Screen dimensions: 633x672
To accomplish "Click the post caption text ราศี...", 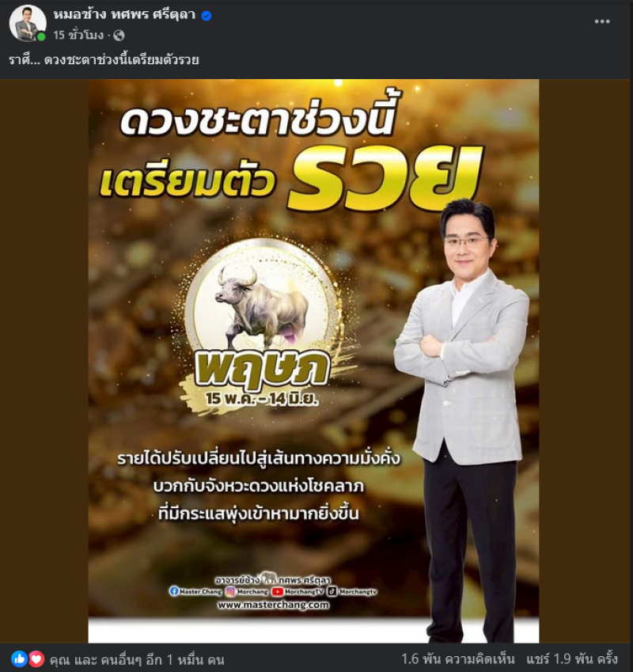I will 104,59.
